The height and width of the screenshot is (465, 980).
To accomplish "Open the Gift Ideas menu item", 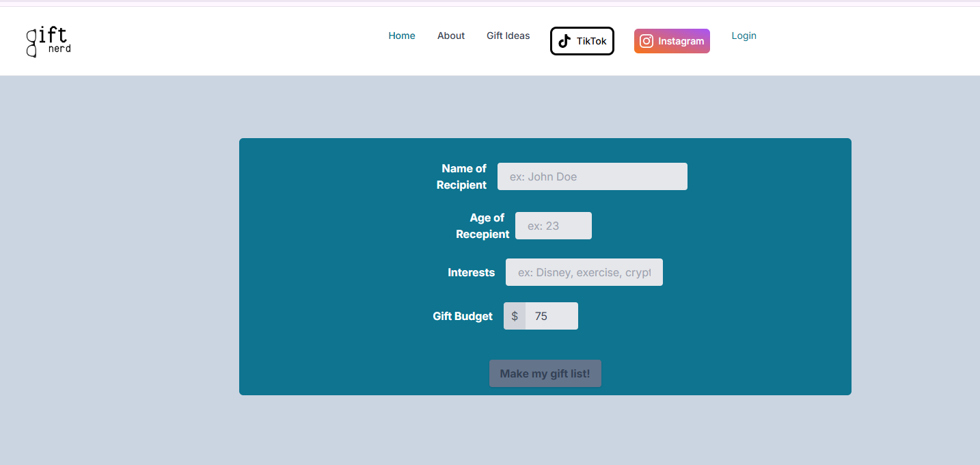I will tap(508, 36).
